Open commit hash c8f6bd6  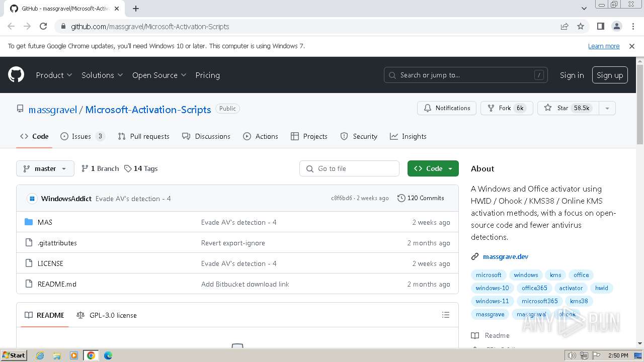tap(342, 198)
